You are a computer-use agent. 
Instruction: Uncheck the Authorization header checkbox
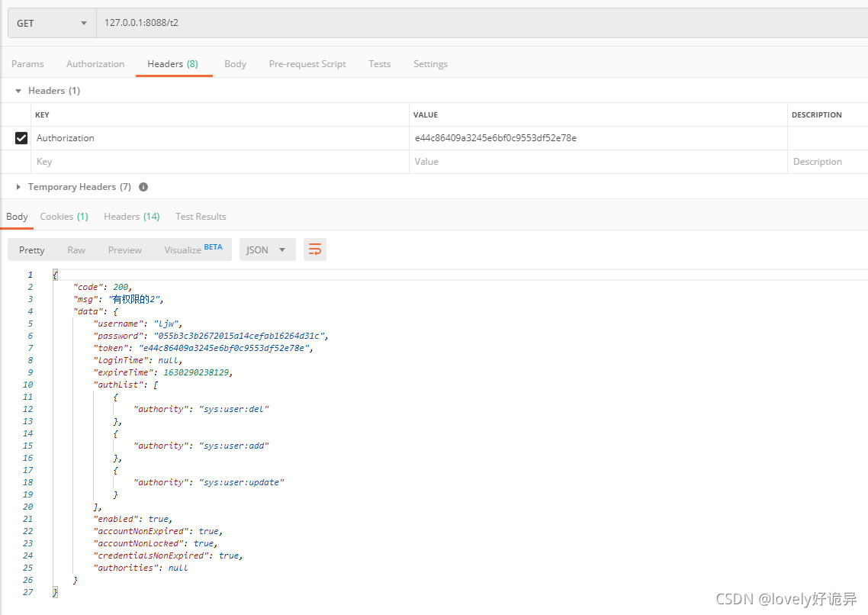pos(21,138)
